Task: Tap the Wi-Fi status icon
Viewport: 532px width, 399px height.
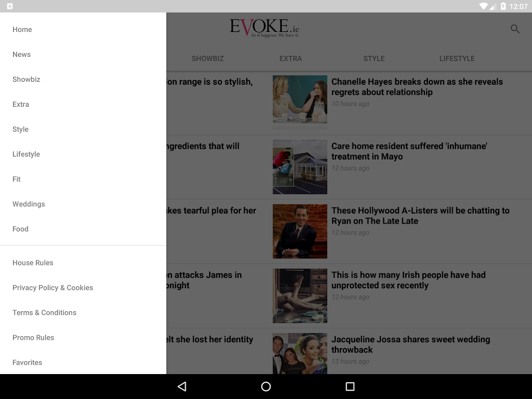Action: click(484, 6)
